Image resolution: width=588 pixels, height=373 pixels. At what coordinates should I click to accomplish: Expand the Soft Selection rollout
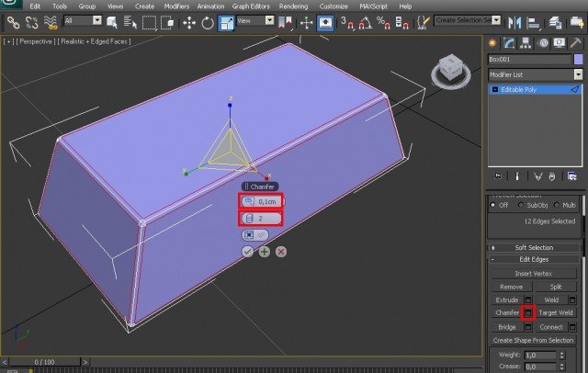click(535, 247)
